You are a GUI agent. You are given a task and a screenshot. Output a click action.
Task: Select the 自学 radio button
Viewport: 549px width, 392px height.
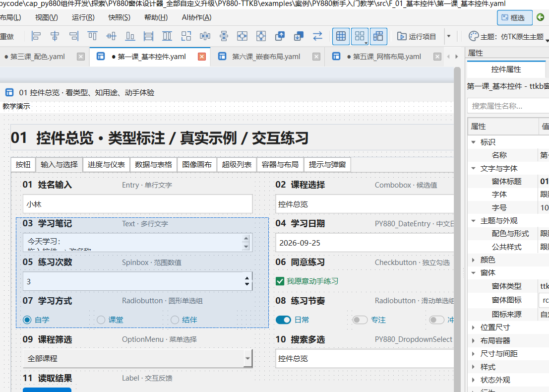pyautogui.click(x=27, y=320)
